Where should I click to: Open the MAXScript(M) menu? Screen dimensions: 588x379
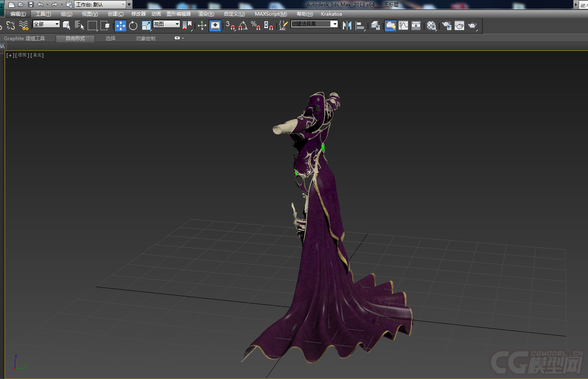(271, 14)
